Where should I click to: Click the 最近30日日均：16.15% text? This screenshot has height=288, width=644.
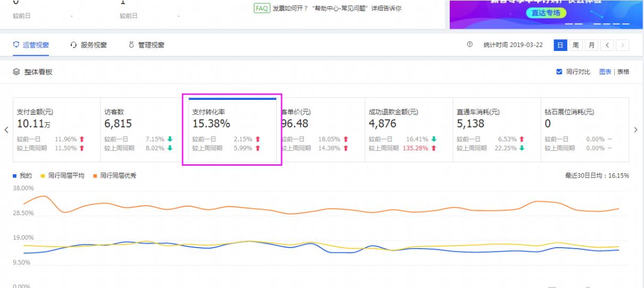(x=597, y=176)
